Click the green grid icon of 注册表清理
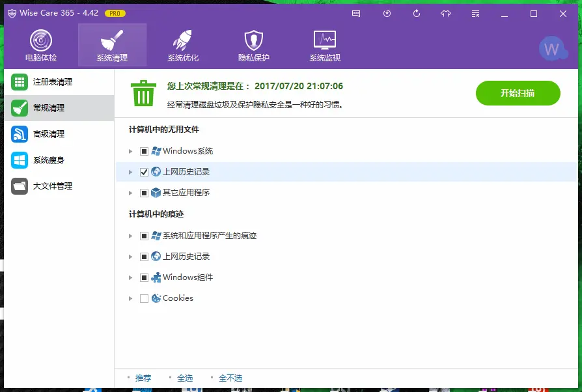Viewport: 582px width, 392px height. pyautogui.click(x=20, y=82)
